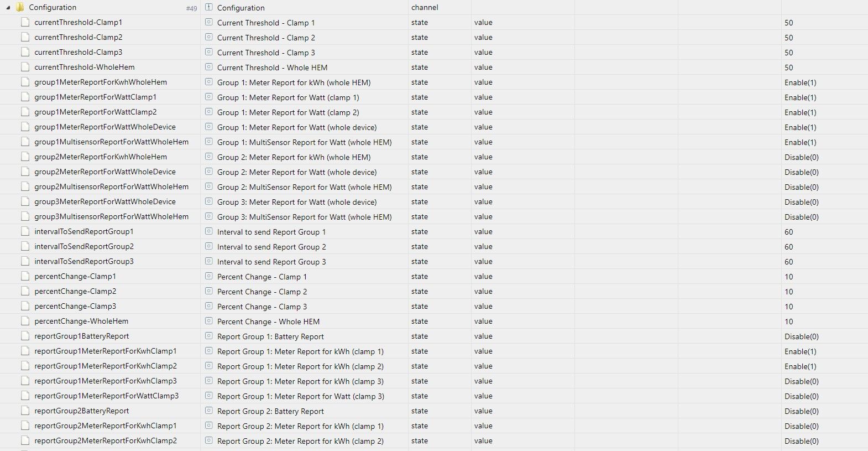Click file icon for group1MeterReportForKwhWholeHem
The width and height of the screenshot is (868, 451).
pos(25,82)
